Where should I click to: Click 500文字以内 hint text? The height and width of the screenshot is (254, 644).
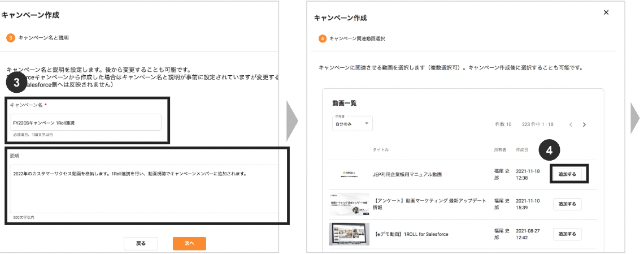click(x=23, y=217)
